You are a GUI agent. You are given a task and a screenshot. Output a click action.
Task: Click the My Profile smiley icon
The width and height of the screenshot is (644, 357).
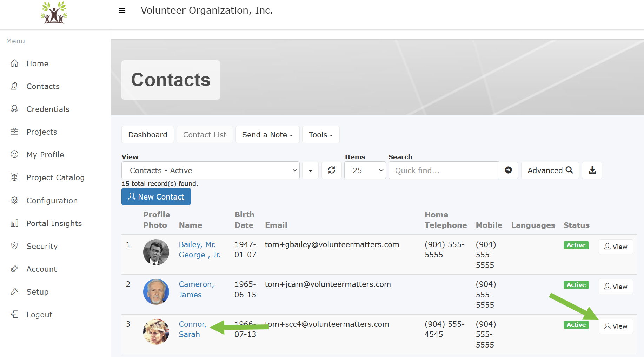(14, 154)
